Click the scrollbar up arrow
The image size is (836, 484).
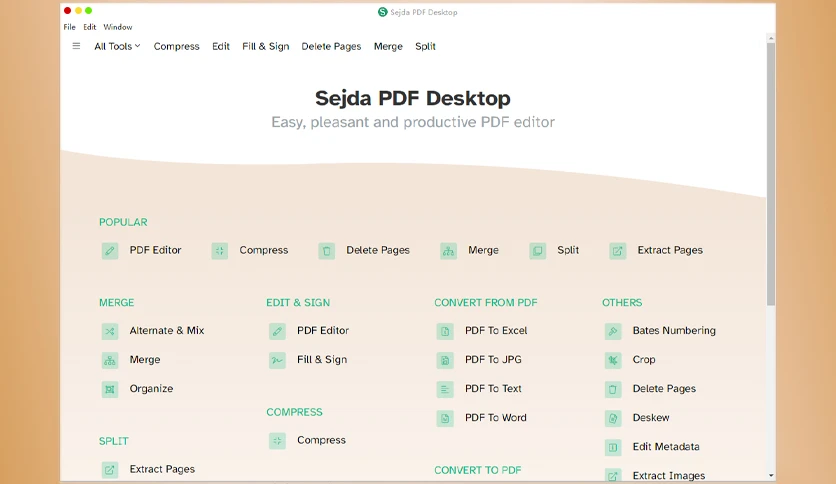coord(771,38)
